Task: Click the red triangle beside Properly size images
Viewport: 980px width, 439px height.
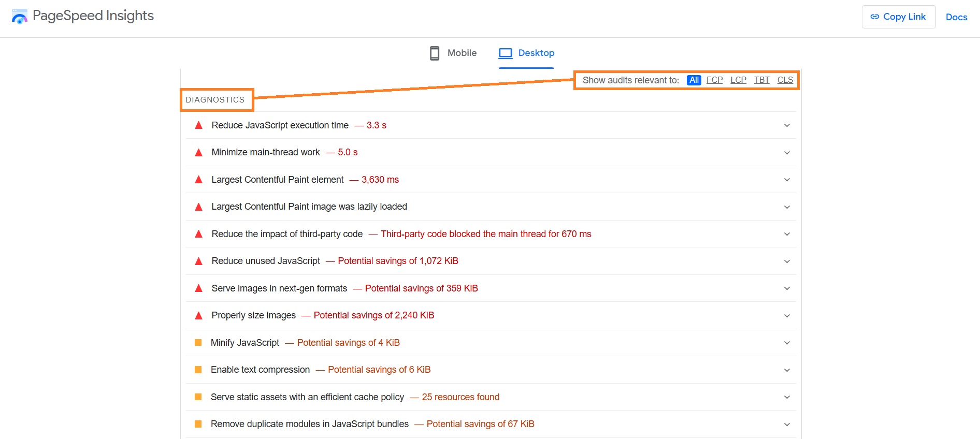Action: click(198, 315)
